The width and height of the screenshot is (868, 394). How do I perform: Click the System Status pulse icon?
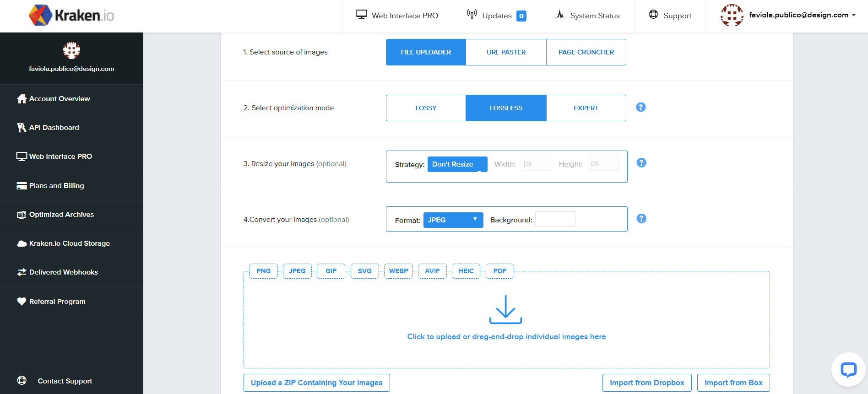click(x=560, y=15)
